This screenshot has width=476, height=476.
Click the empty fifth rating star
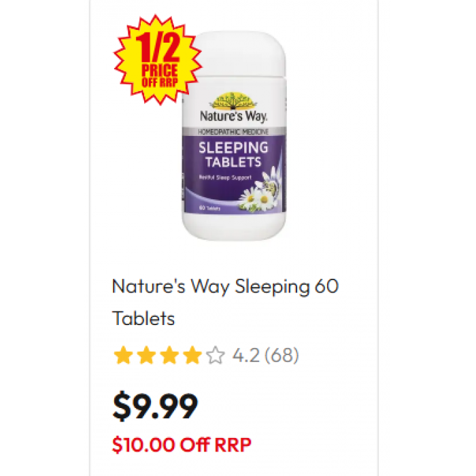[x=216, y=355]
